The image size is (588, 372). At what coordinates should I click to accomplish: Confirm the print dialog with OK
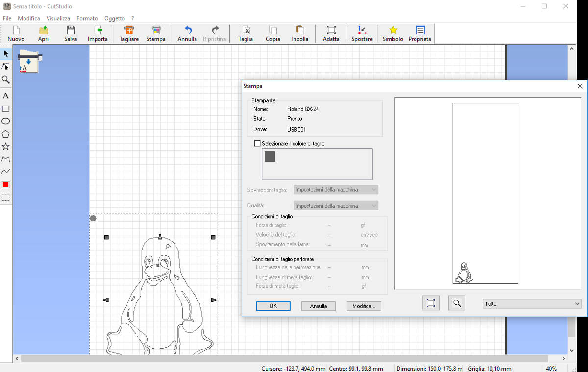tap(273, 306)
